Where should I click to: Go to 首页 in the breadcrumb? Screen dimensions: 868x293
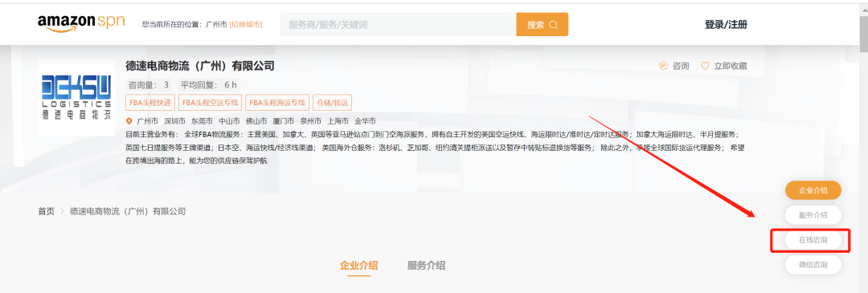coord(46,211)
